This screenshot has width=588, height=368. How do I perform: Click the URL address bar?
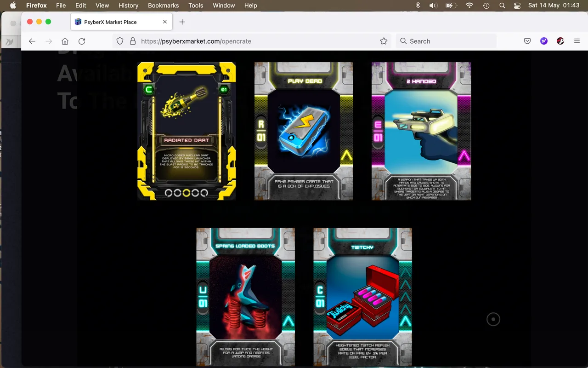(x=252, y=41)
